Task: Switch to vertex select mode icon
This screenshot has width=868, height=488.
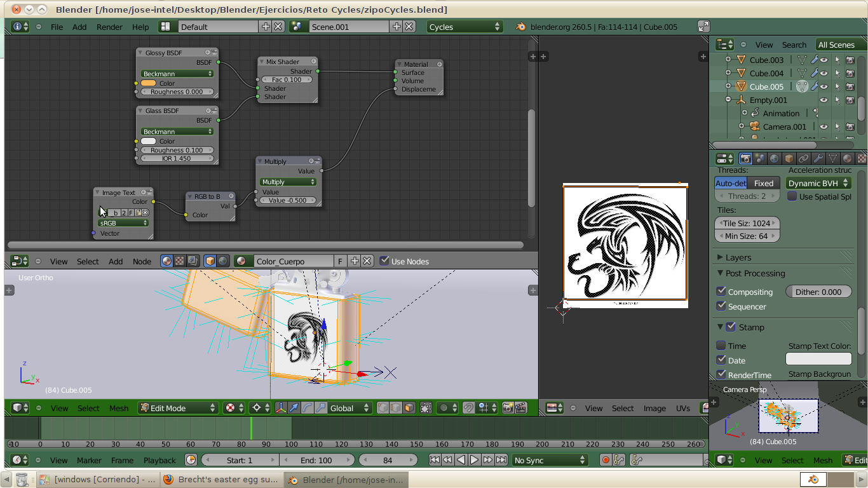Action: coord(383,408)
